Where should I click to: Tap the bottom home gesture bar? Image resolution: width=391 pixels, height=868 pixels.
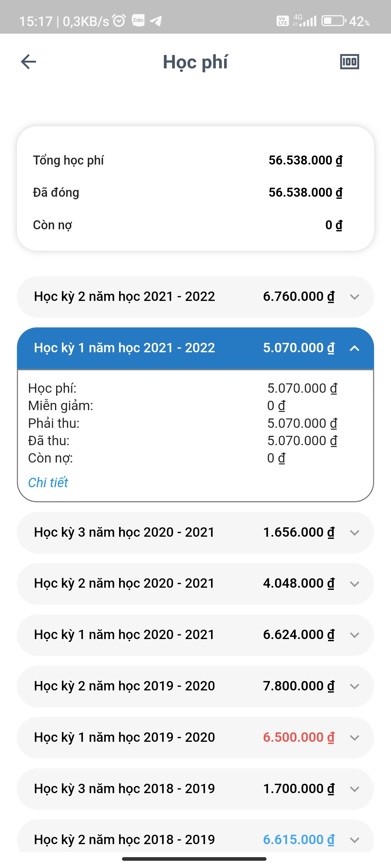[x=194, y=859]
